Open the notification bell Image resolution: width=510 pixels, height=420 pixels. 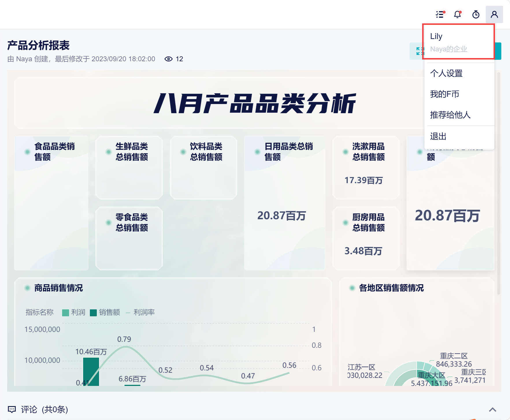point(458,14)
